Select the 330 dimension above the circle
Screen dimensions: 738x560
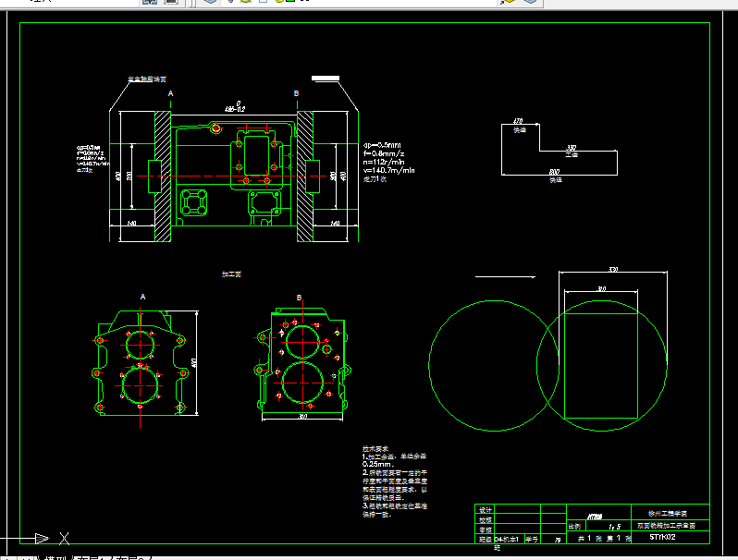point(612,270)
